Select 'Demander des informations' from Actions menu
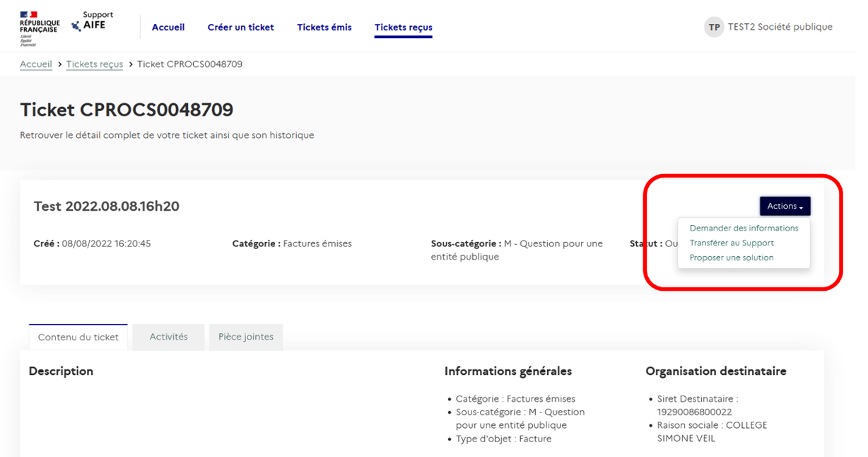 [743, 228]
